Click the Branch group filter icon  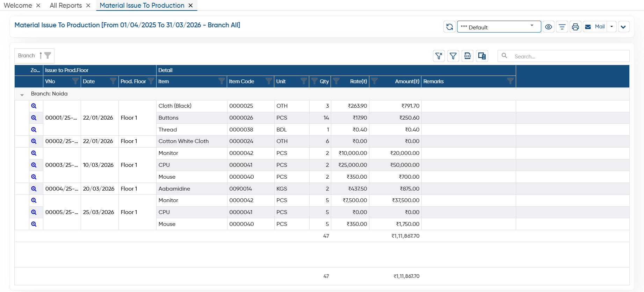point(48,56)
